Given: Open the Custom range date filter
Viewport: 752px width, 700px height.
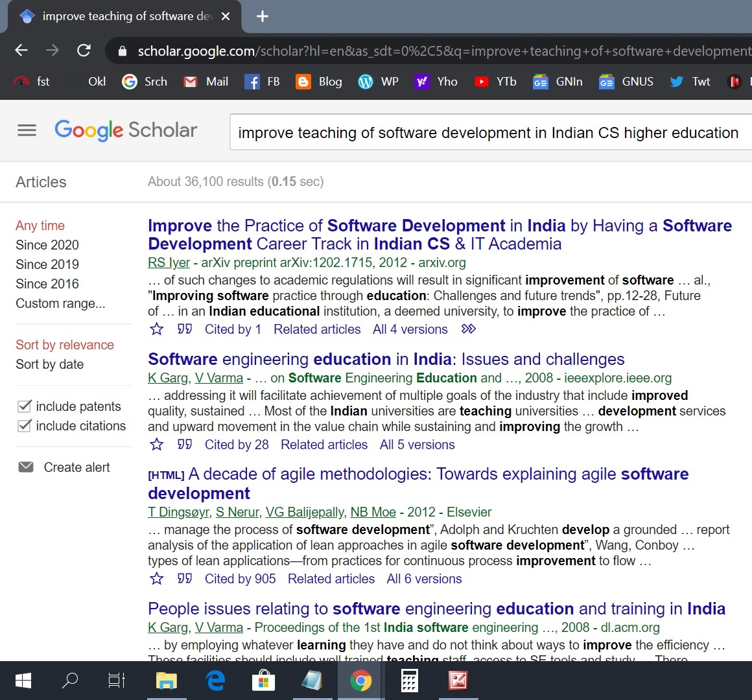Looking at the screenshot, I should [60, 303].
